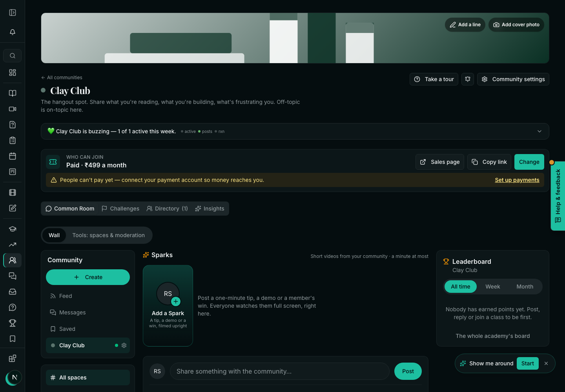Open the kanban board icon in sidebar

pos(13,172)
